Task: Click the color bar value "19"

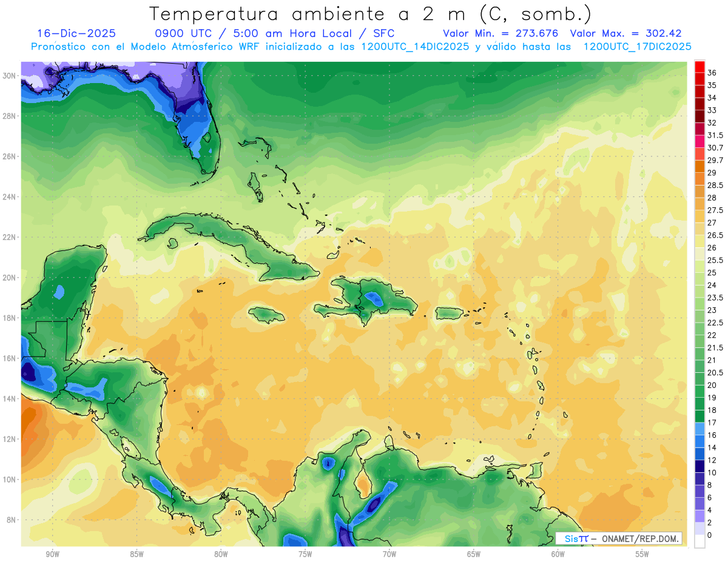Action: (712, 398)
